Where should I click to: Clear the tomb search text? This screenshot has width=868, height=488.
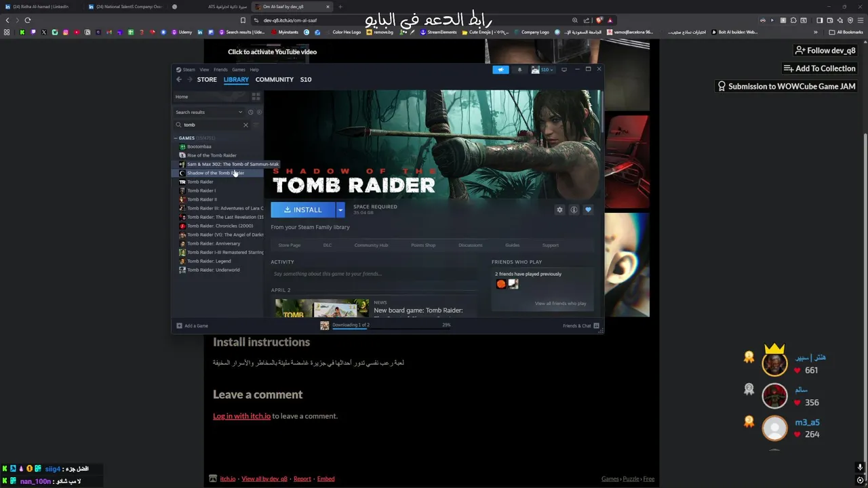pos(245,125)
